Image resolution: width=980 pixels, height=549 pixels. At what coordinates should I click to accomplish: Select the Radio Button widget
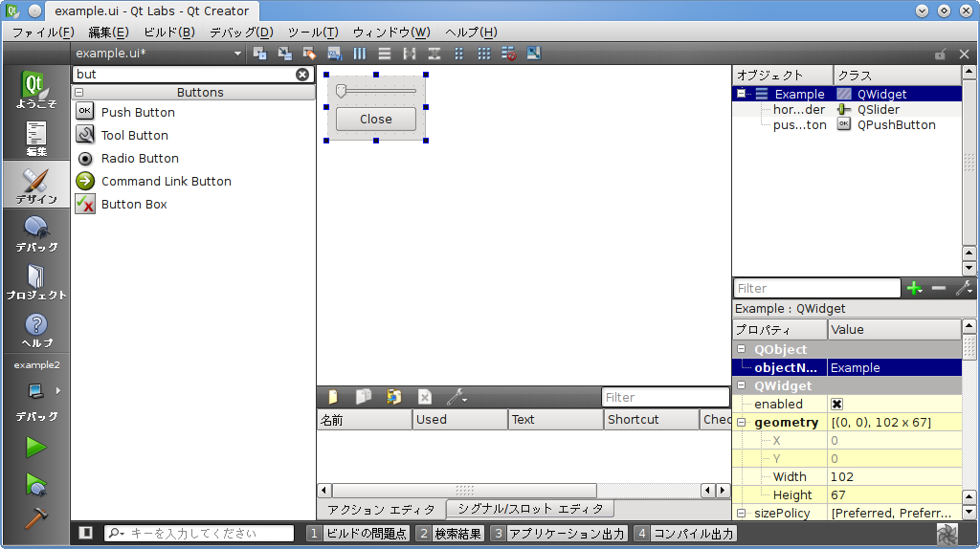click(x=140, y=159)
